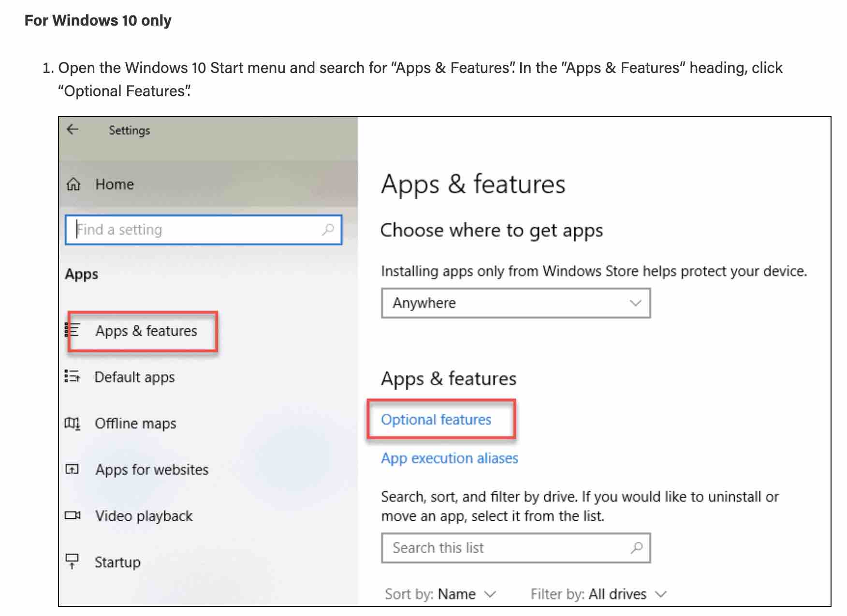Select Apps & features in the sidebar

[146, 331]
